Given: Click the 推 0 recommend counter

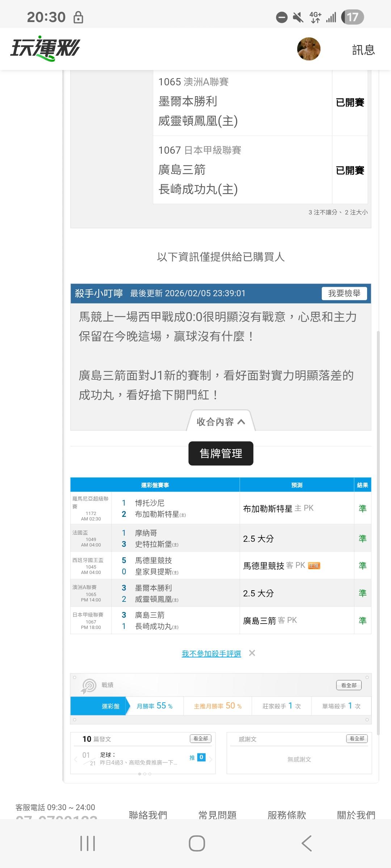Looking at the screenshot, I should (x=198, y=757).
